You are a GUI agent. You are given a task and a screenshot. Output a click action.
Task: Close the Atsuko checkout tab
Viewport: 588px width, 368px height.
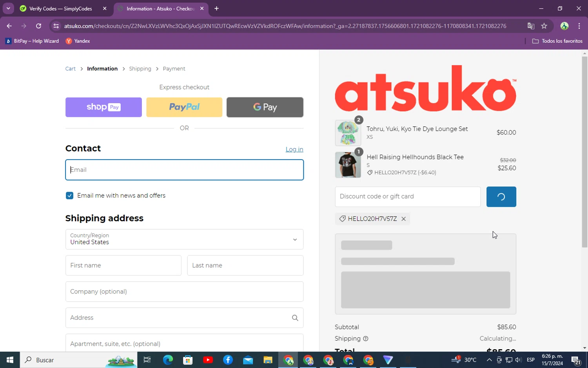202,8
